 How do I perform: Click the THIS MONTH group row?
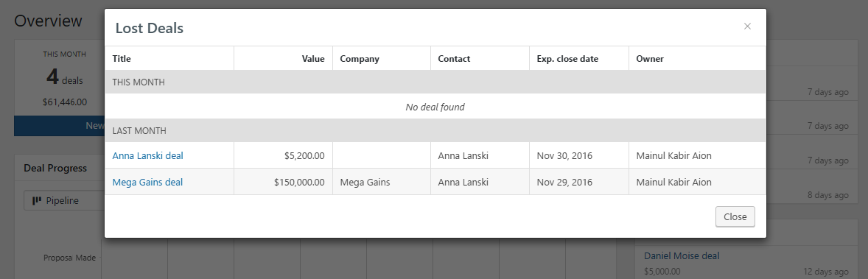(x=435, y=82)
